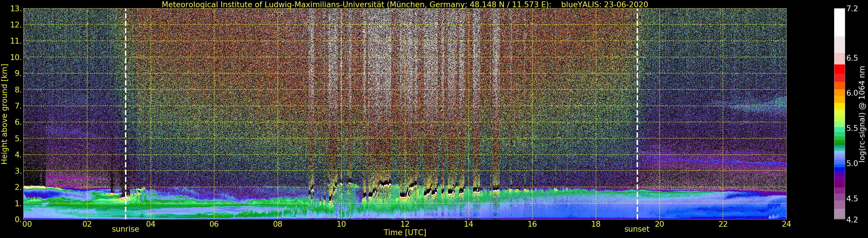Click the colorbar tick label 6.5
The height and width of the screenshot is (238, 868).
[x=852, y=58]
